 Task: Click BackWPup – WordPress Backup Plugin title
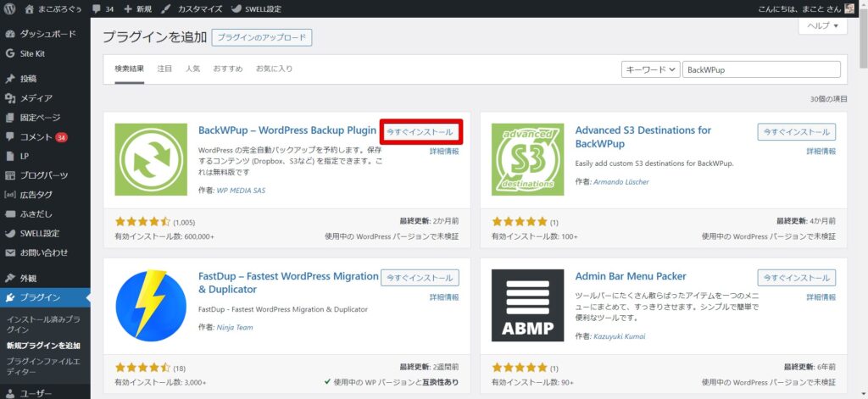tap(287, 130)
